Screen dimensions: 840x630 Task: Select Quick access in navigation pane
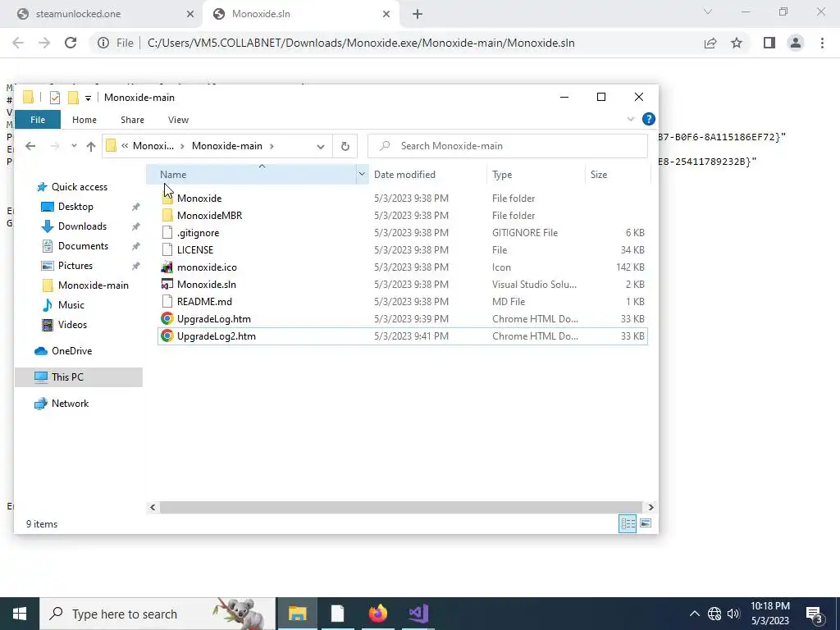pos(79,187)
